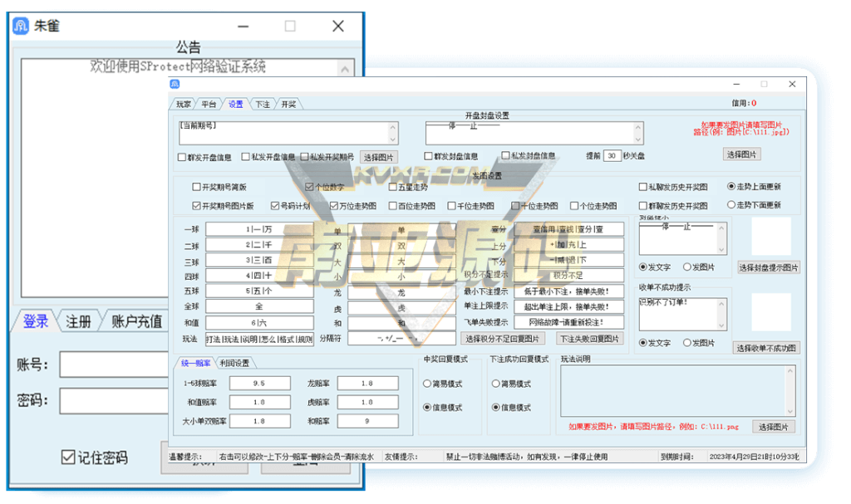
Task: Click the 玩法说明 text area
Action: tap(678, 390)
